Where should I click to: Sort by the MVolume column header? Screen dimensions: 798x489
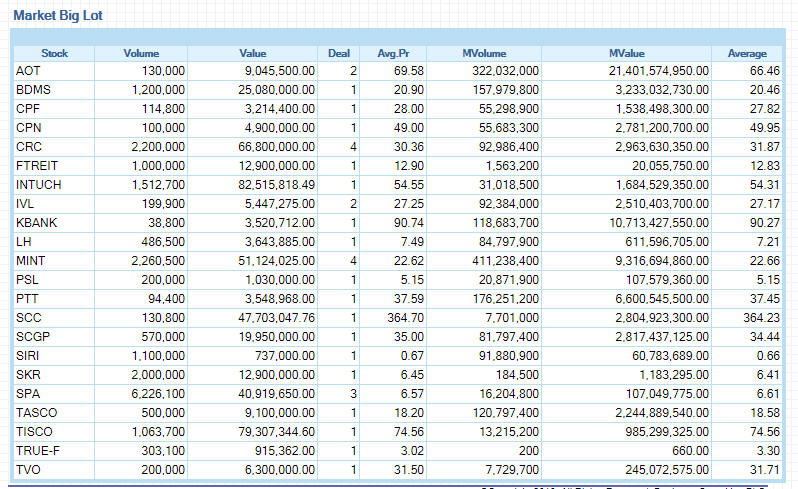(x=484, y=53)
